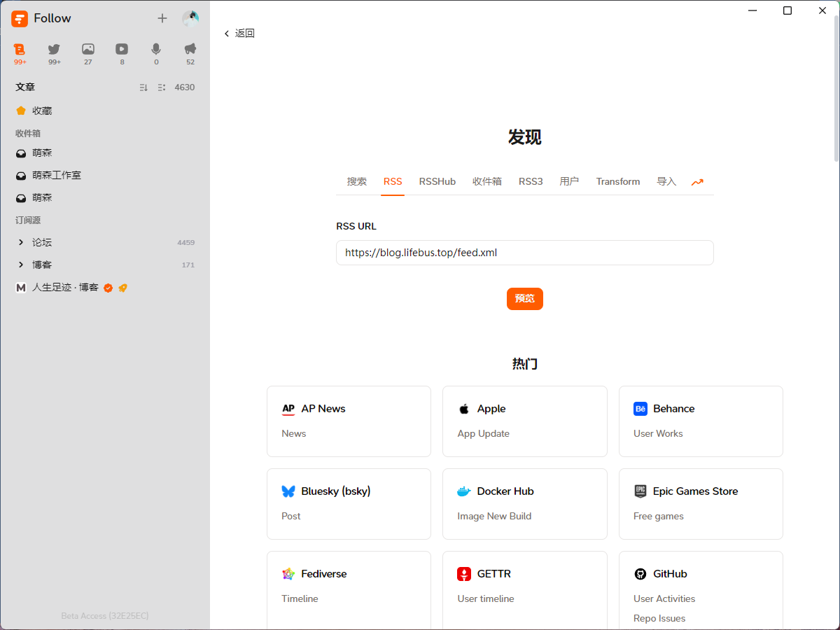Open the Pictures view icon

click(x=88, y=50)
